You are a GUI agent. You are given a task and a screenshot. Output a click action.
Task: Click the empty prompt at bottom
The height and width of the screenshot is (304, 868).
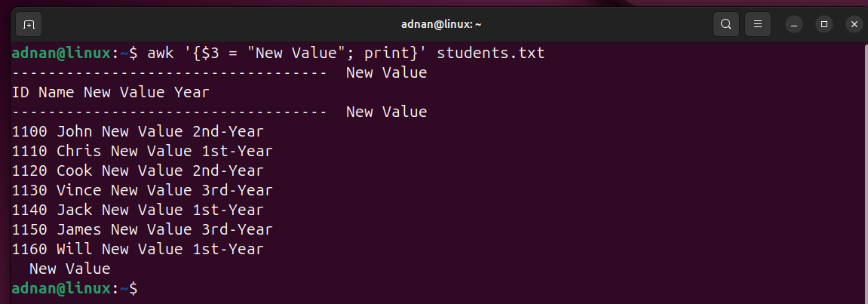pyautogui.click(x=74, y=288)
